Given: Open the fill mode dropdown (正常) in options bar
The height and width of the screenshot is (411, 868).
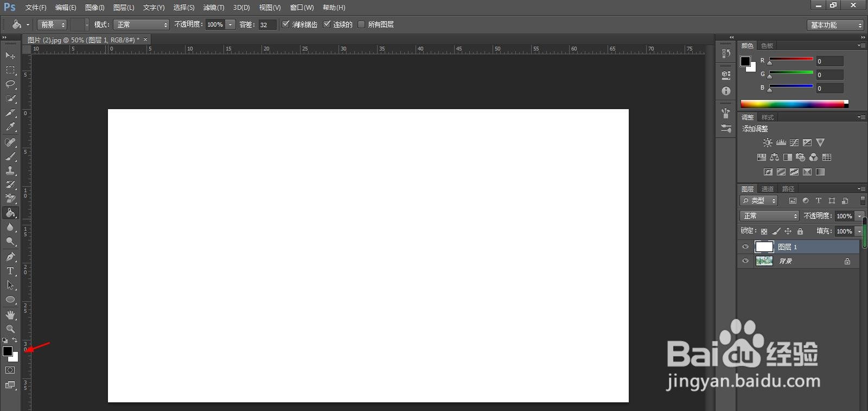Looking at the screenshot, I should [x=142, y=24].
